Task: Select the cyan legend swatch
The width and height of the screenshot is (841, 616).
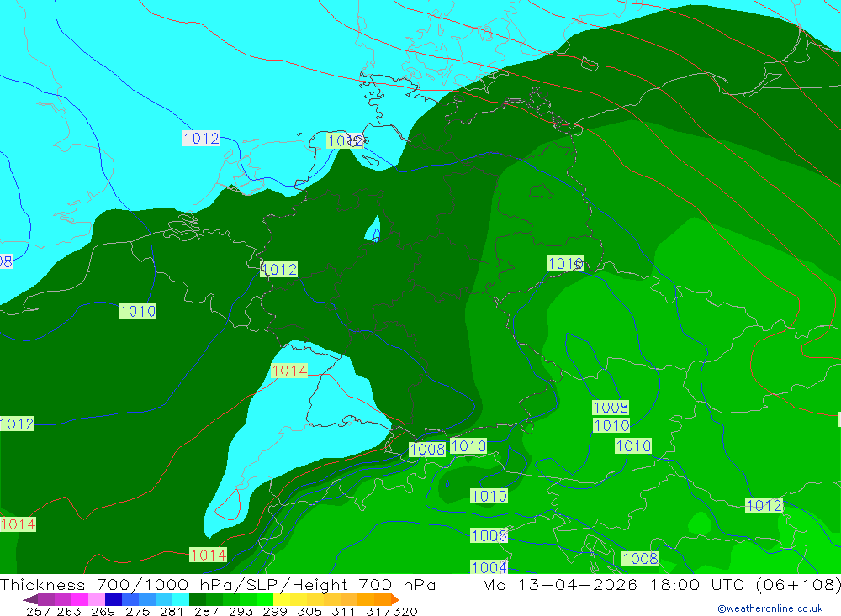Action: (181, 599)
